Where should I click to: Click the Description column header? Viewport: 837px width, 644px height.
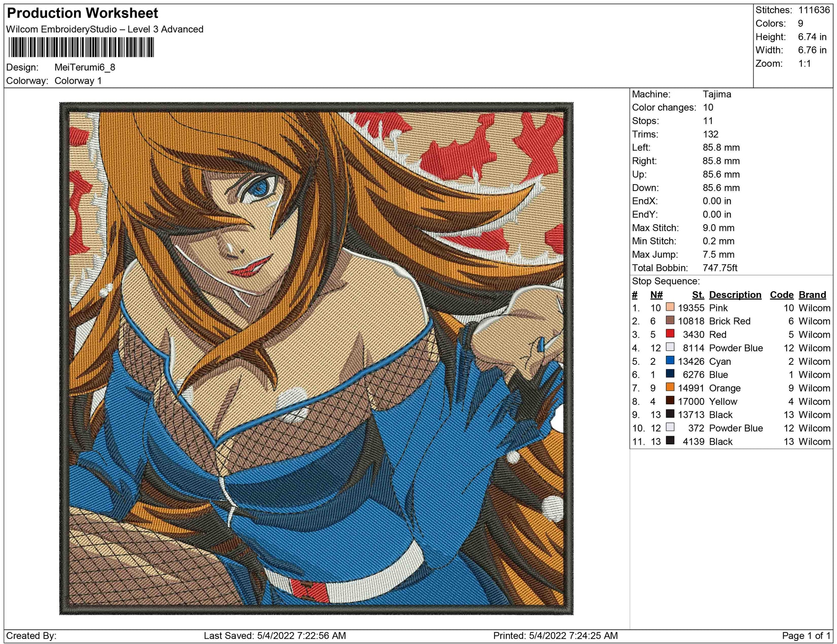pos(735,295)
